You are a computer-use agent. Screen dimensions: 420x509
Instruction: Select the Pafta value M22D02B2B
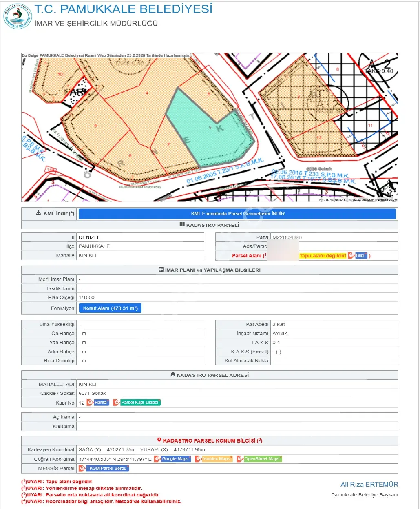click(x=287, y=237)
